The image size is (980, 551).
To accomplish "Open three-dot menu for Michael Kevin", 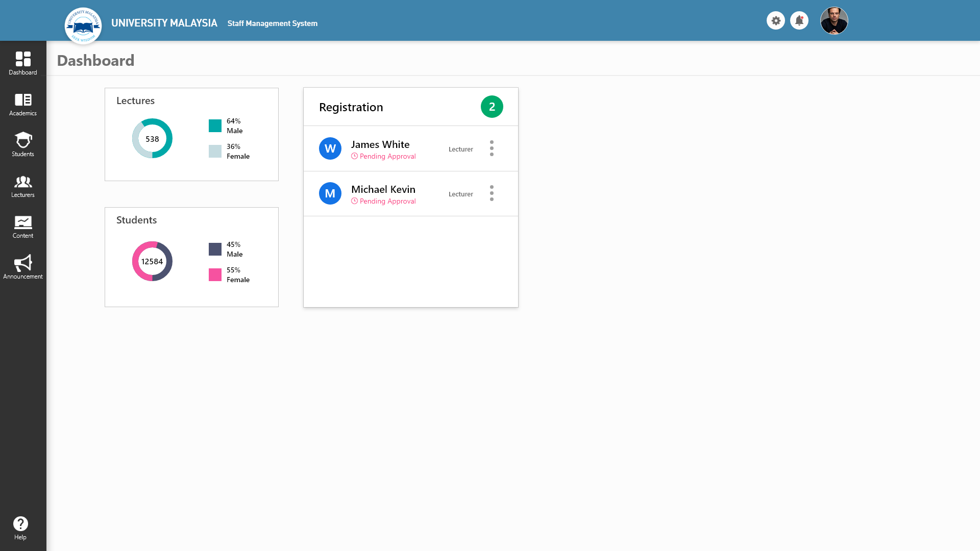I will pos(492,193).
